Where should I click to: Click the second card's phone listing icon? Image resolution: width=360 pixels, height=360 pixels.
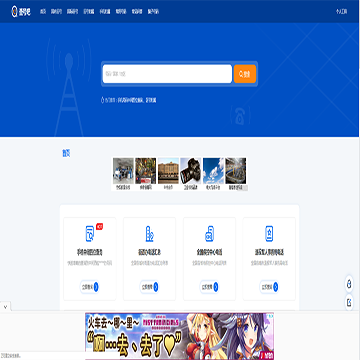point(149,233)
